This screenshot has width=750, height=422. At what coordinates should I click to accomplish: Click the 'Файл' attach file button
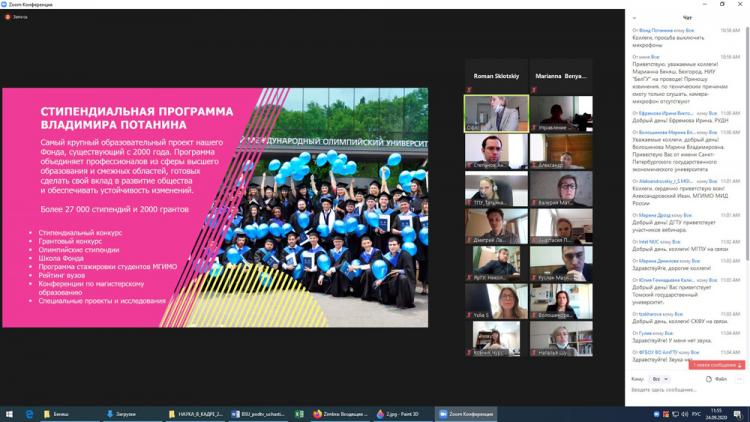[718, 379]
